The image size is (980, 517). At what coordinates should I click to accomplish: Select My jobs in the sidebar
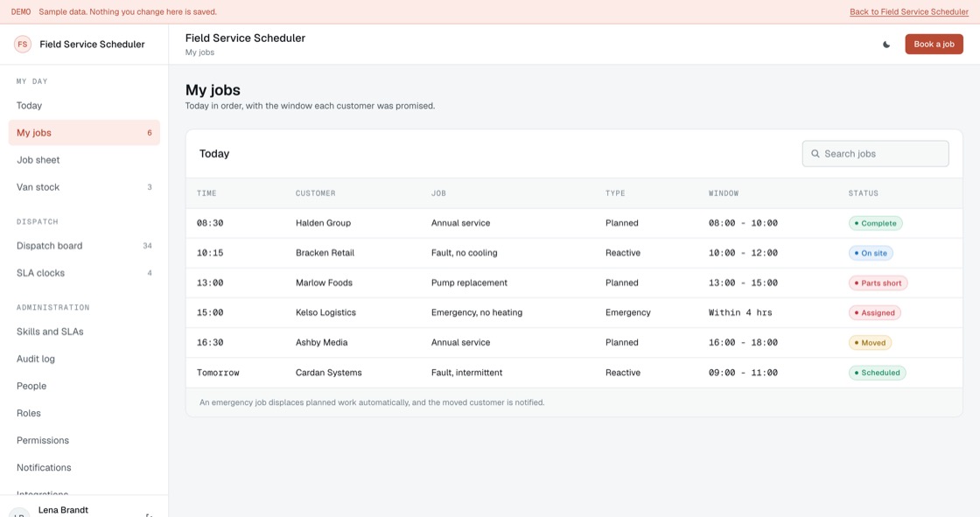(x=84, y=133)
